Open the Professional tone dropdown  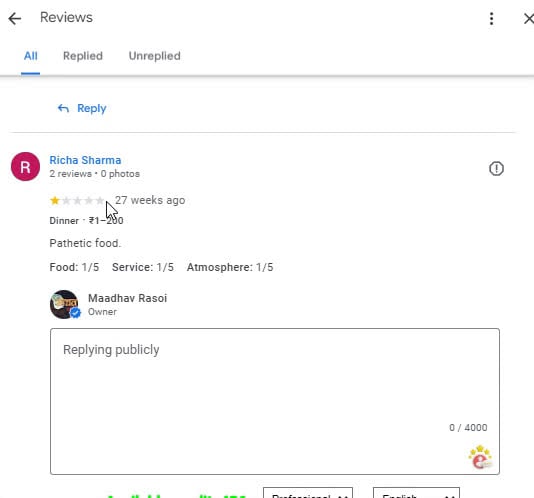(308, 493)
